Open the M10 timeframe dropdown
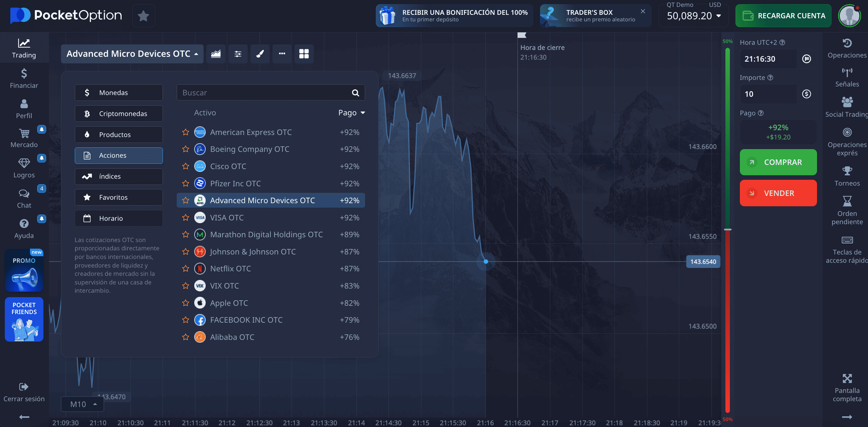This screenshot has height=427, width=868. point(82,404)
